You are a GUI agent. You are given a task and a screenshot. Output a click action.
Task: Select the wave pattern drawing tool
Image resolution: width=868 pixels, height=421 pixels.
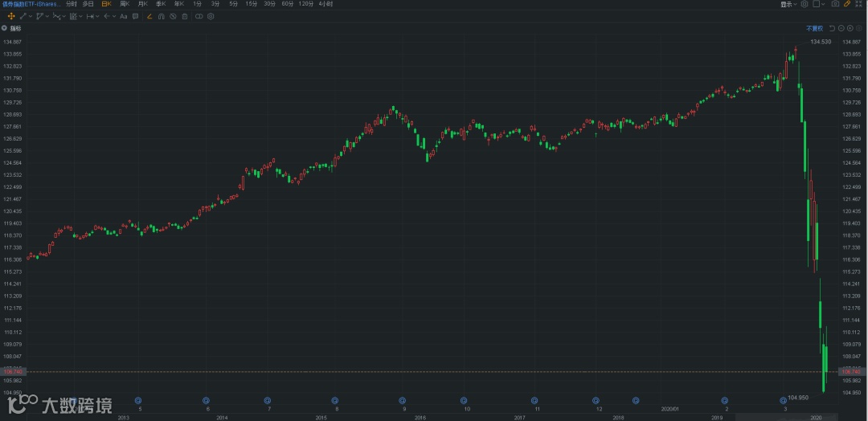pos(56,16)
